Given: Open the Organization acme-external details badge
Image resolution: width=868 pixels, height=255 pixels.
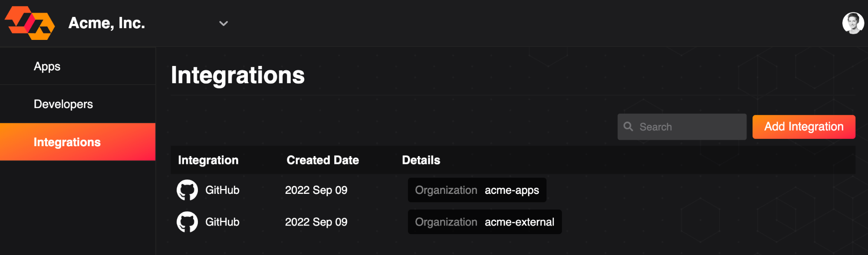Looking at the screenshot, I should click(485, 222).
